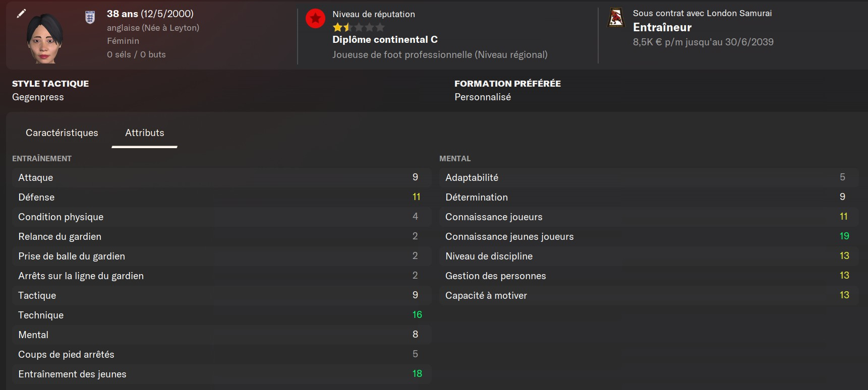
Task: Click the reputation star rating
Action: point(359,27)
